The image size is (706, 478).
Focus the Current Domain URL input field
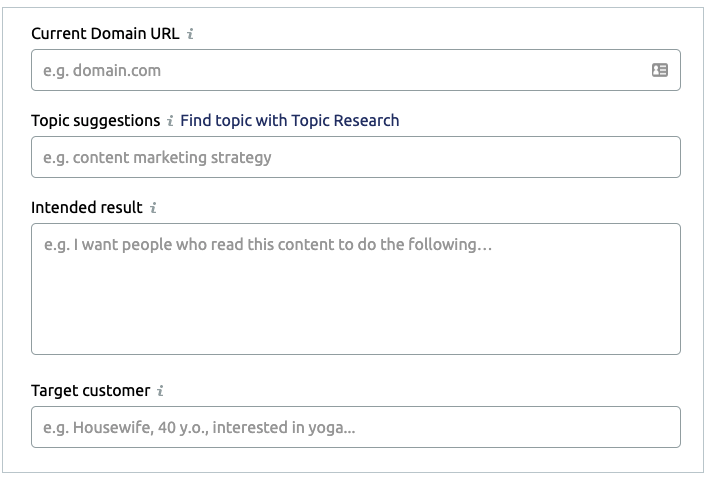356,70
